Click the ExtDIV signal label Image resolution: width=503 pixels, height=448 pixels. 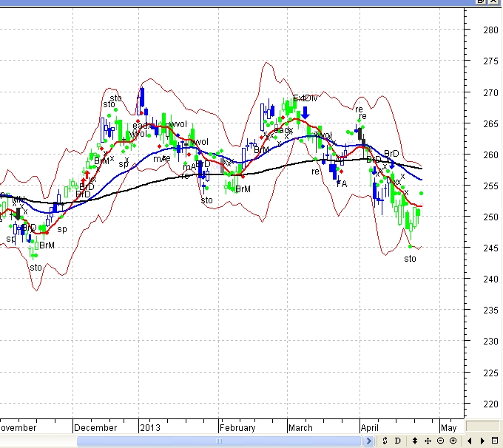click(304, 98)
